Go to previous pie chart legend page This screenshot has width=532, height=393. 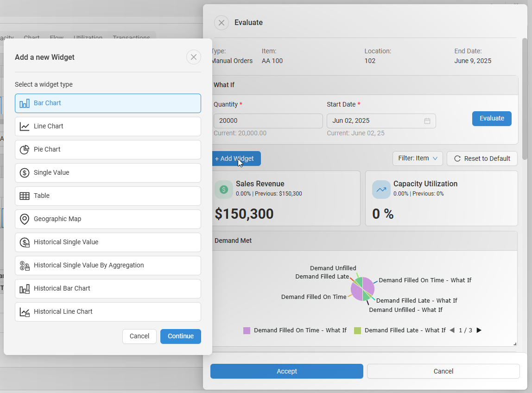click(452, 330)
